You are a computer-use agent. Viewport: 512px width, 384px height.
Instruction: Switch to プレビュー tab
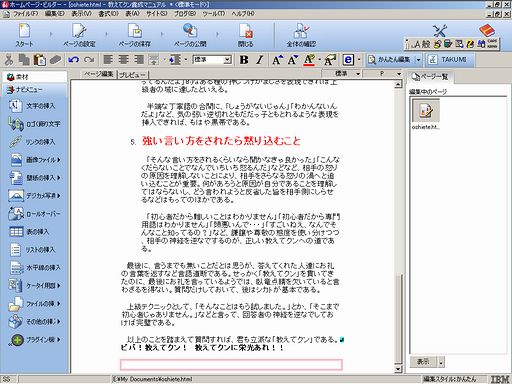[x=132, y=75]
